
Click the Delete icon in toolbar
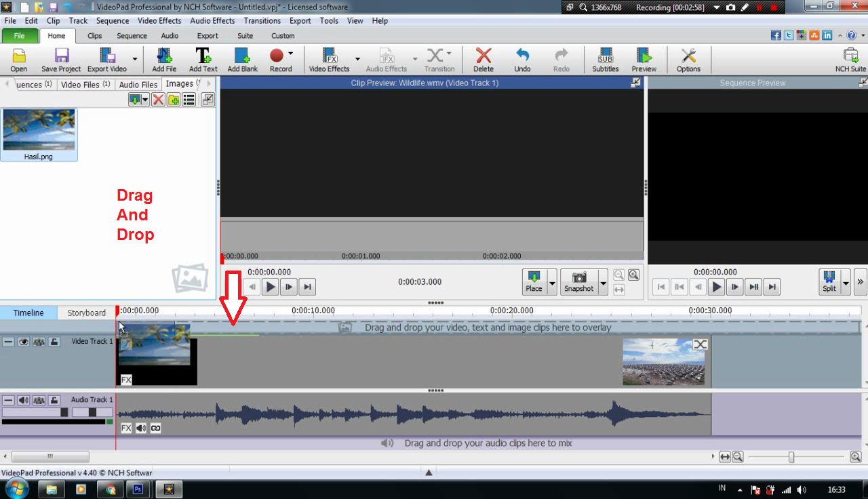(483, 60)
